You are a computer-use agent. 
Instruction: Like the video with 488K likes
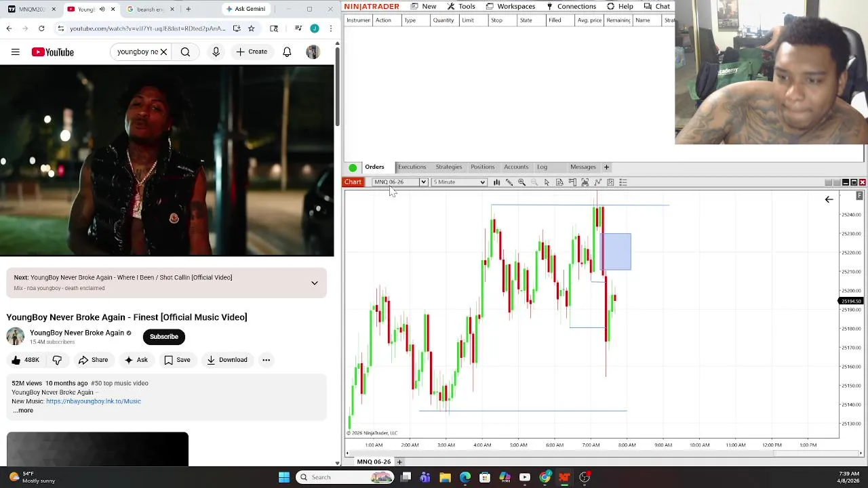click(25, 360)
